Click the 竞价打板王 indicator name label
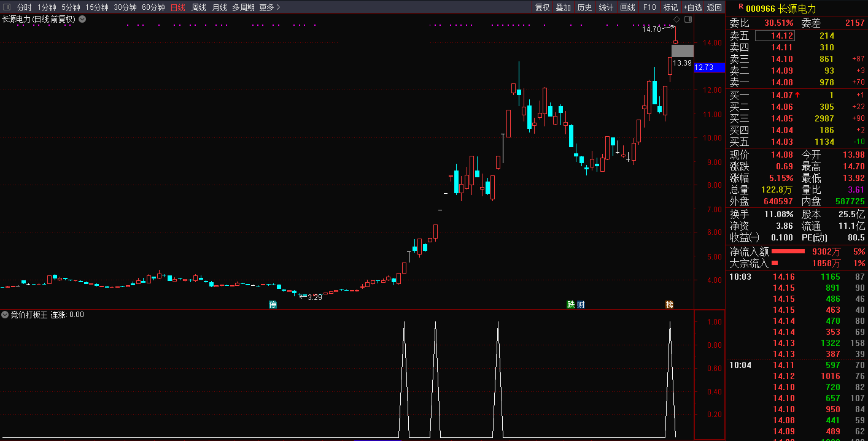The height and width of the screenshot is (441, 868). [29, 315]
